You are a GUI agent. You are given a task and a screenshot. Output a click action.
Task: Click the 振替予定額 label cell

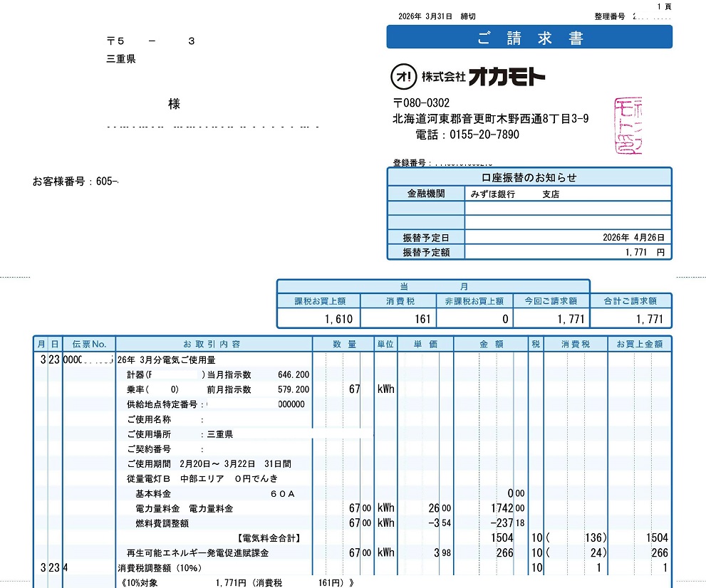pos(425,252)
